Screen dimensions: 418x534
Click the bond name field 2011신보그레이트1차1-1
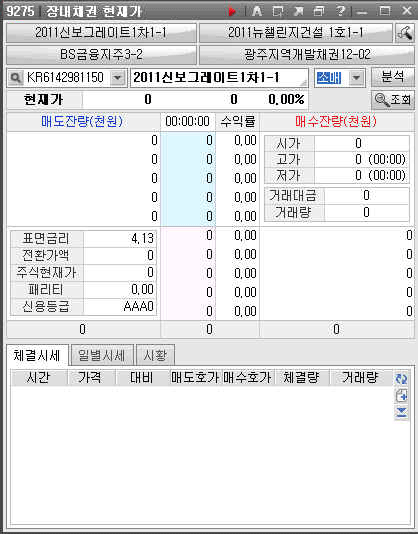click(219, 78)
